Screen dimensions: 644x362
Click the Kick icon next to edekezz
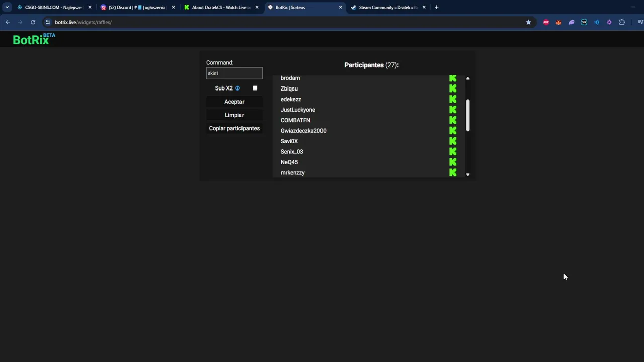[453, 99]
